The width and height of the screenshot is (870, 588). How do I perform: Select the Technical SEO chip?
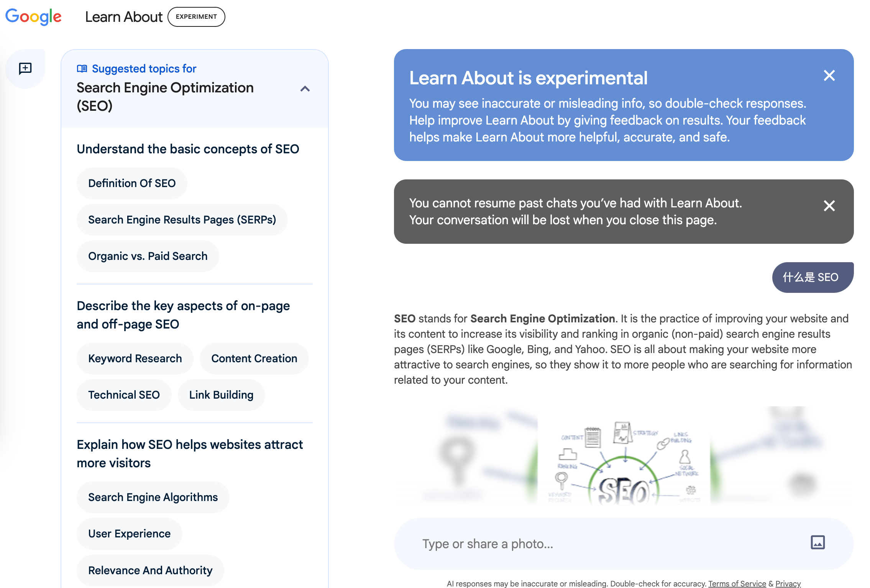click(x=124, y=395)
